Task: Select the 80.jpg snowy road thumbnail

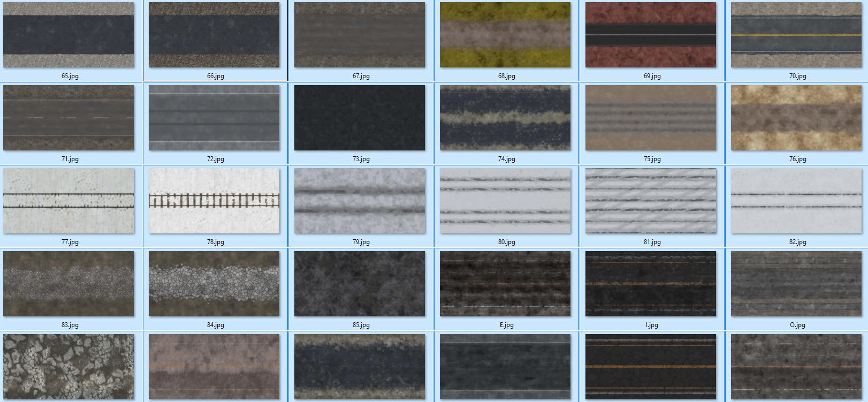Action: [x=505, y=201]
